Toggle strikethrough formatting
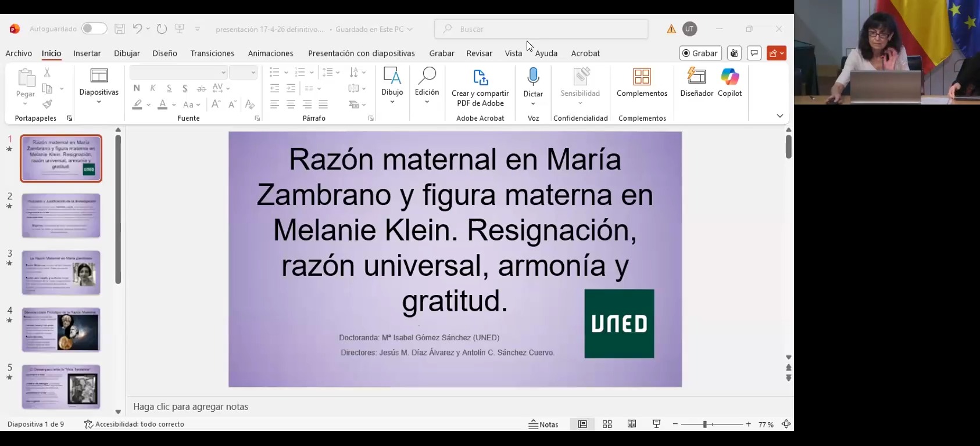980x446 pixels. pos(201,88)
